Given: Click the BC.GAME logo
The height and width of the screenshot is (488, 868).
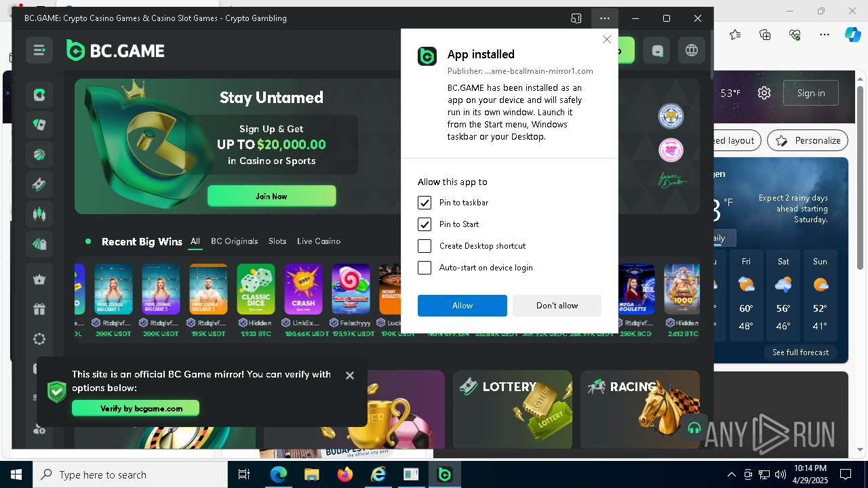Looking at the screenshot, I should point(115,51).
